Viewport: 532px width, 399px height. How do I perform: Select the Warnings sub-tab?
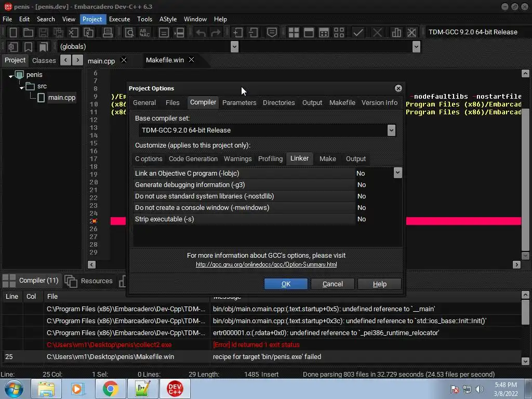click(x=237, y=159)
